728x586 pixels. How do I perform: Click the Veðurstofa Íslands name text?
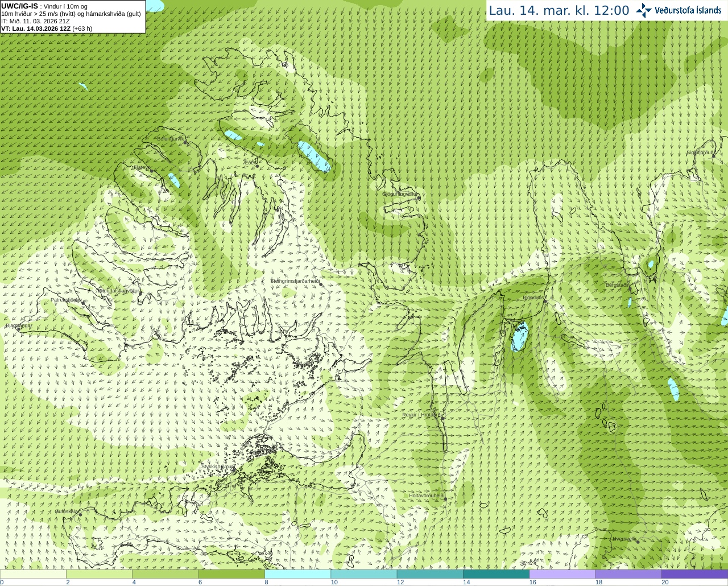[x=688, y=10]
